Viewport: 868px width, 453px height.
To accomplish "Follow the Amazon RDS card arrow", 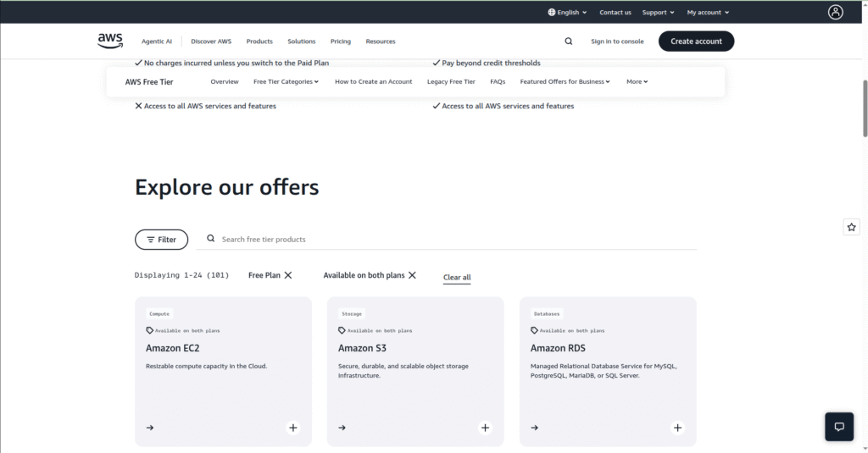I will pos(534,428).
